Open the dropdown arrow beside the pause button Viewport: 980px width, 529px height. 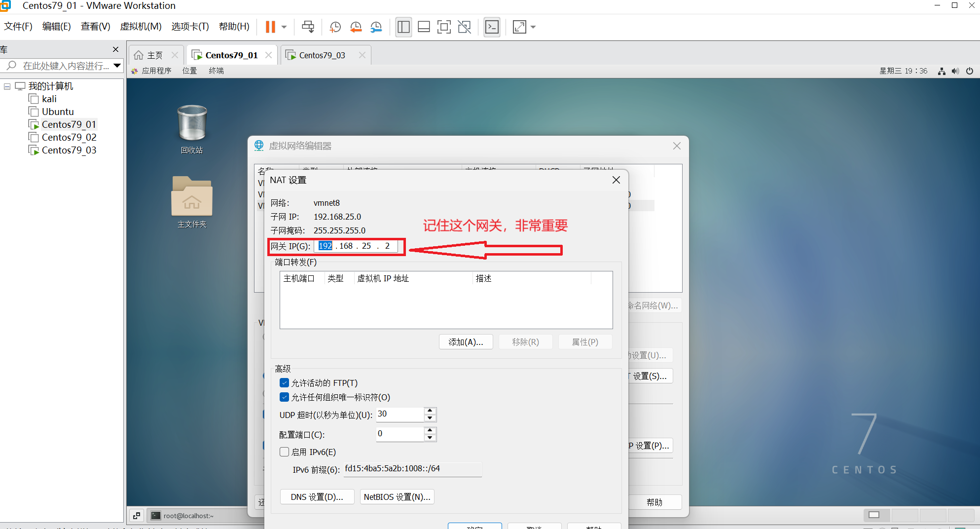point(284,27)
